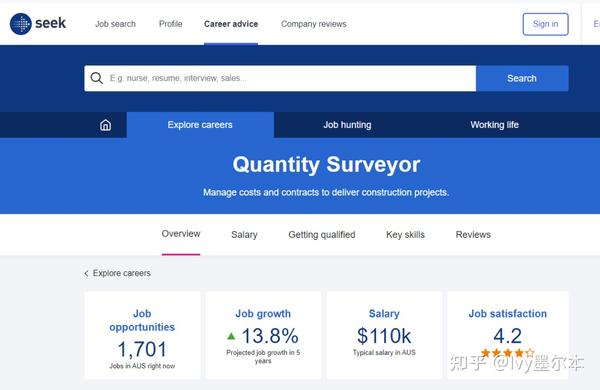Click the green job growth arrow
Screen dimensions: 600x390
click(231, 336)
